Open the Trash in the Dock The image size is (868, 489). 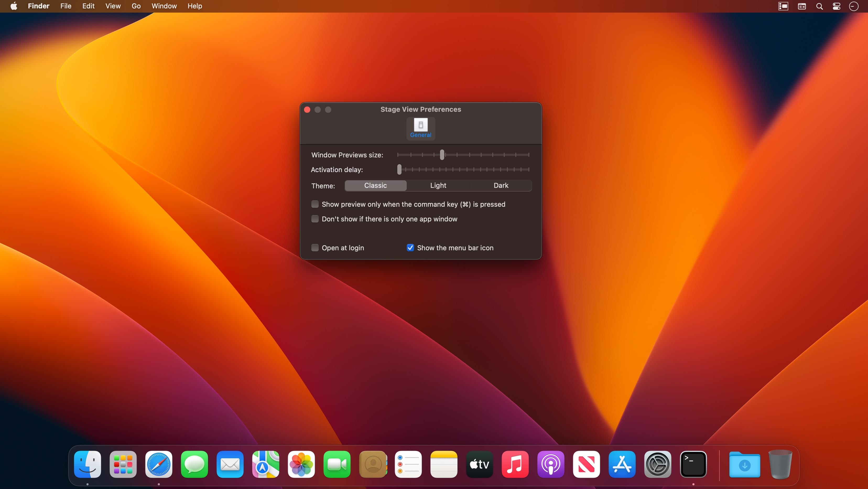point(780,464)
